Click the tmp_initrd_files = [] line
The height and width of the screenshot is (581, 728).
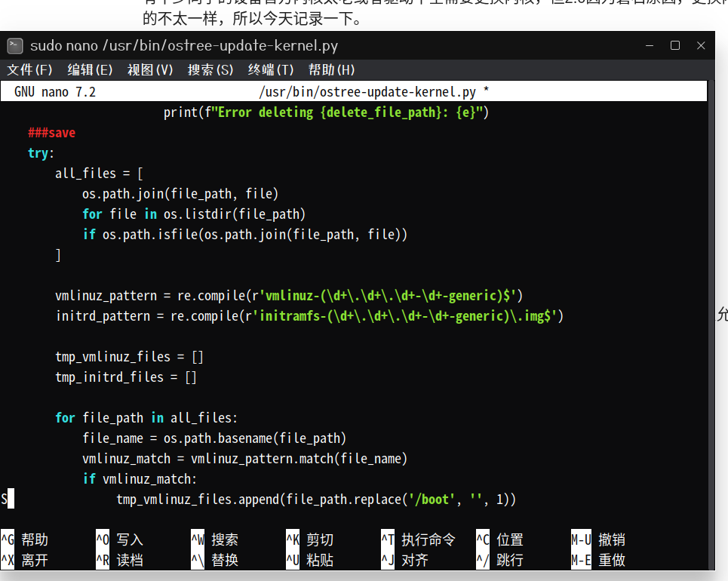(125, 377)
